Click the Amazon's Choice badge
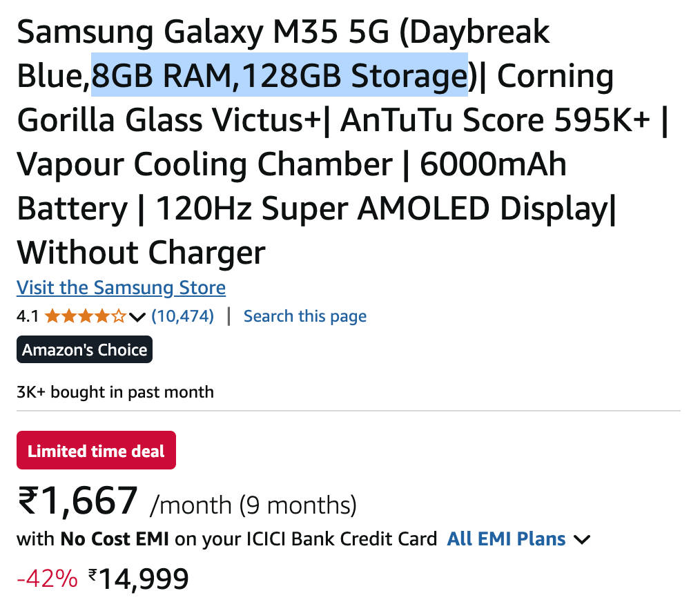The height and width of the screenshot is (602, 700). 84,349
